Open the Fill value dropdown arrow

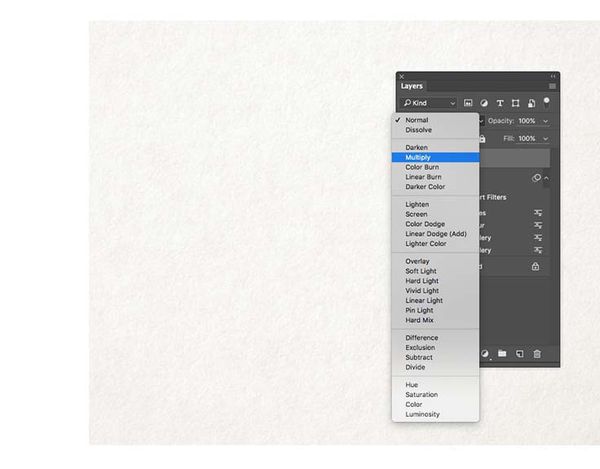pyautogui.click(x=546, y=138)
